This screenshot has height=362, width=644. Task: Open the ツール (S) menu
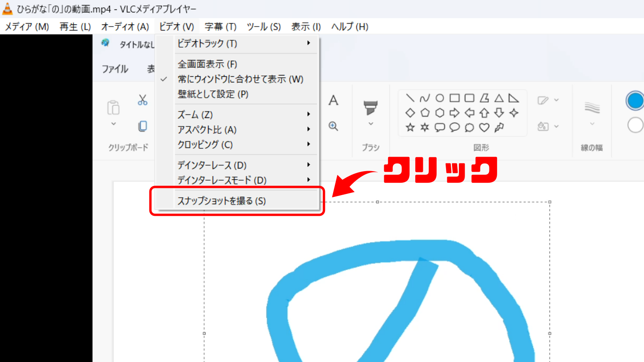264,27
